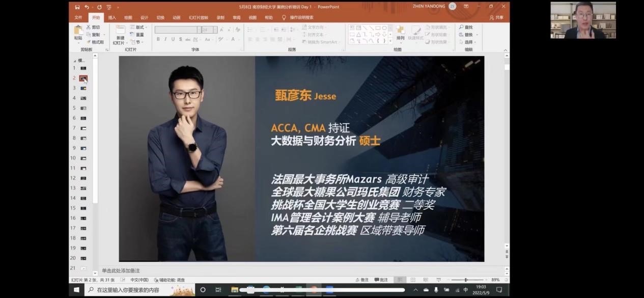The width and height of the screenshot is (644, 298).
Task: Click the Share (共享) button
Action: (x=496, y=17)
